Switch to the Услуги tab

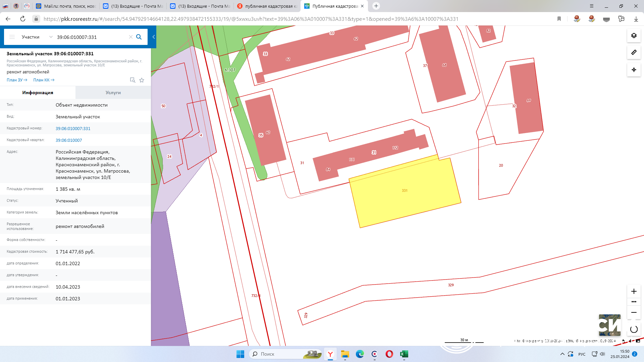113,93
